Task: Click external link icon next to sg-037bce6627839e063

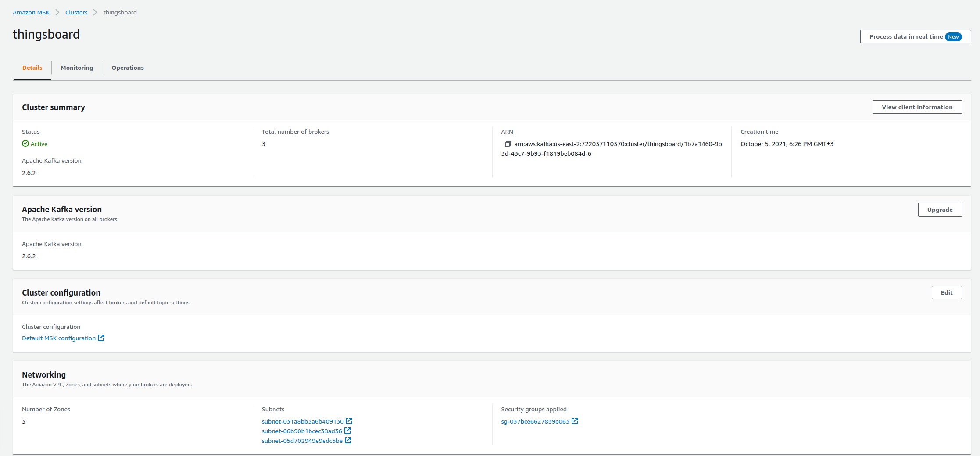Action: tap(575, 421)
